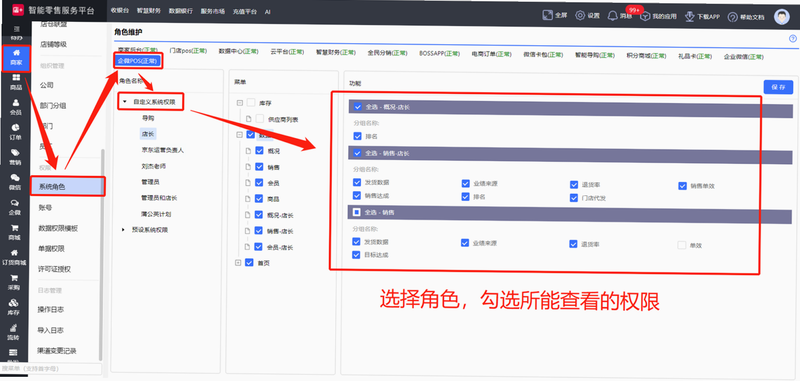Select the 店长 role
This screenshot has width=800, height=381.
148,134
